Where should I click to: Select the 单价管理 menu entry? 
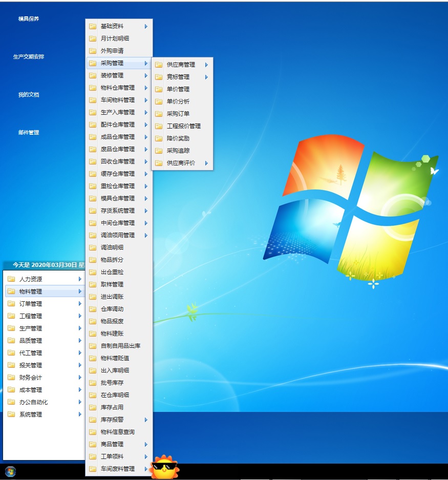pos(182,89)
